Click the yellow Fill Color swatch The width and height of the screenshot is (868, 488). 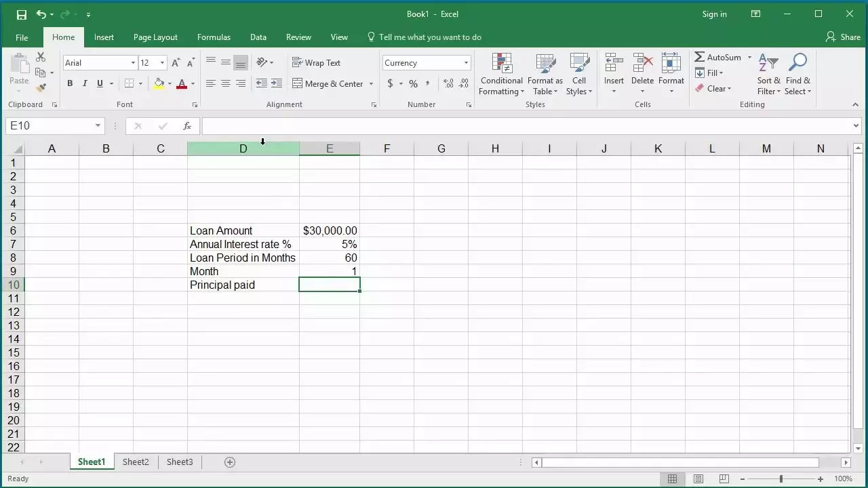tap(159, 84)
